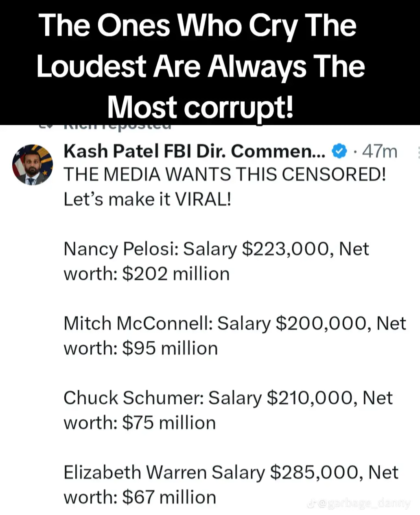Tap the Mitch McConnell salary line
The width and height of the screenshot is (420, 515).
(235, 323)
